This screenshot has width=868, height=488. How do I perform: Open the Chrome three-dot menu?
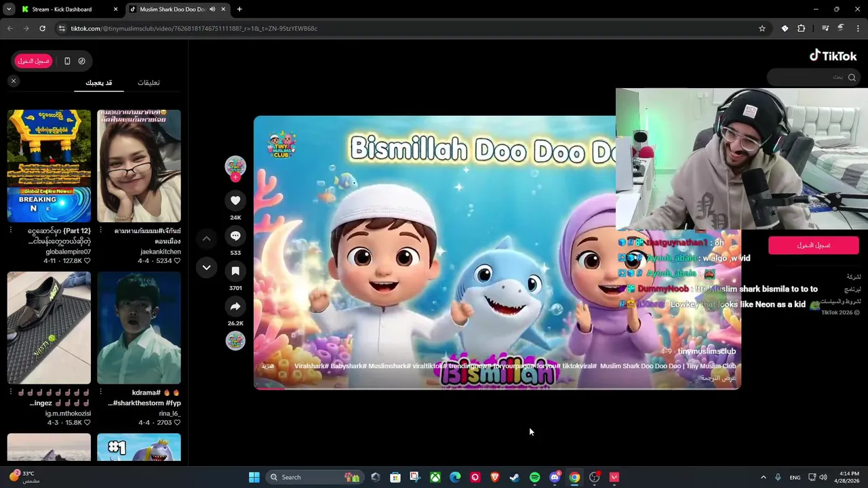coord(858,28)
